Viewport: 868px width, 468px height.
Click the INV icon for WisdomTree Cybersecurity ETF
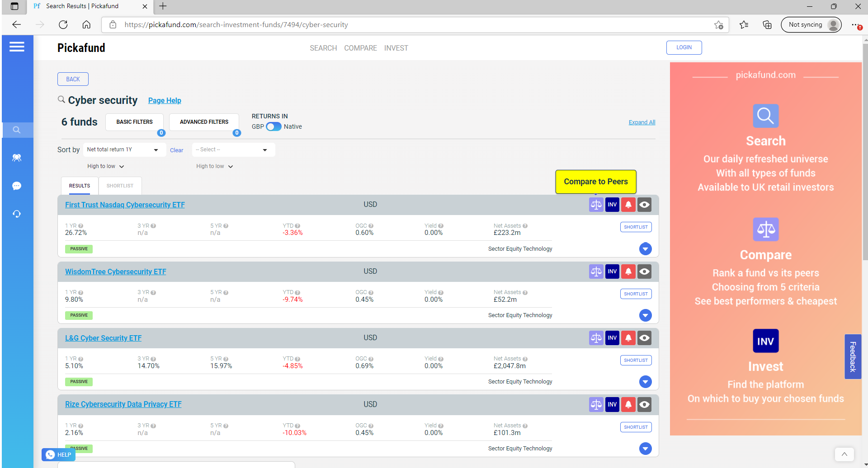(612, 271)
